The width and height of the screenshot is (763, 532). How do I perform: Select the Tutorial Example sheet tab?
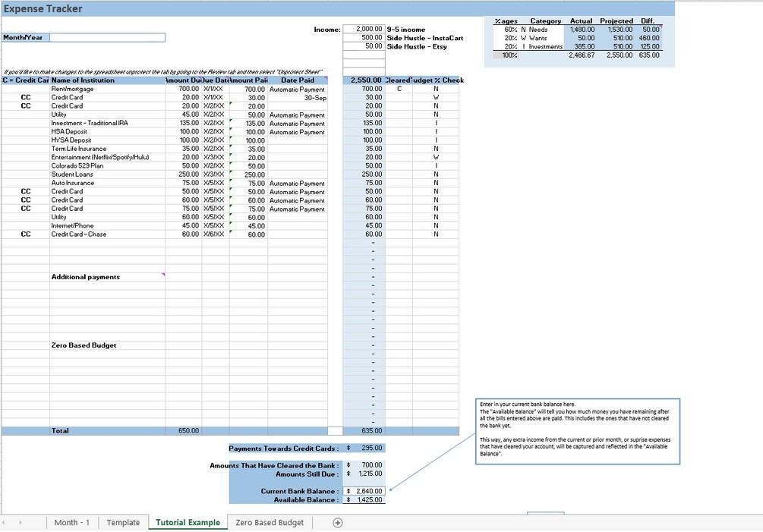click(x=188, y=523)
